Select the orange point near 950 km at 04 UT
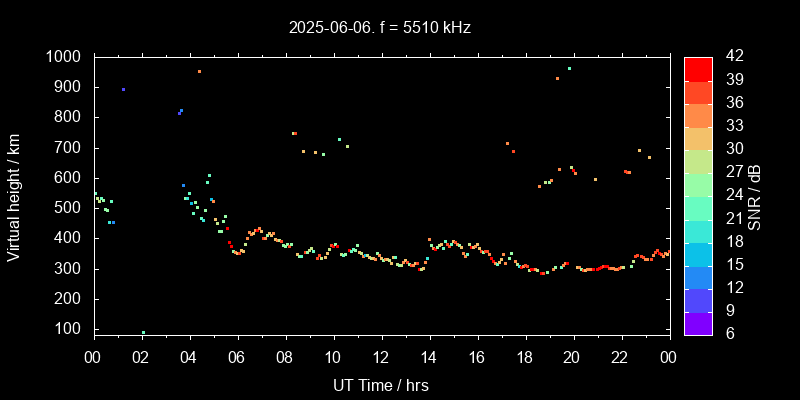The width and height of the screenshot is (800, 400). (199, 71)
